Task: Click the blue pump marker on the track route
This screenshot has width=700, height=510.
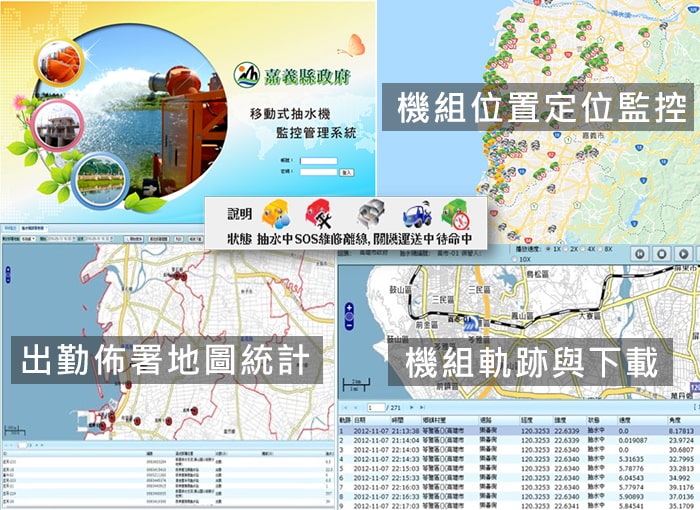Action: [471, 323]
